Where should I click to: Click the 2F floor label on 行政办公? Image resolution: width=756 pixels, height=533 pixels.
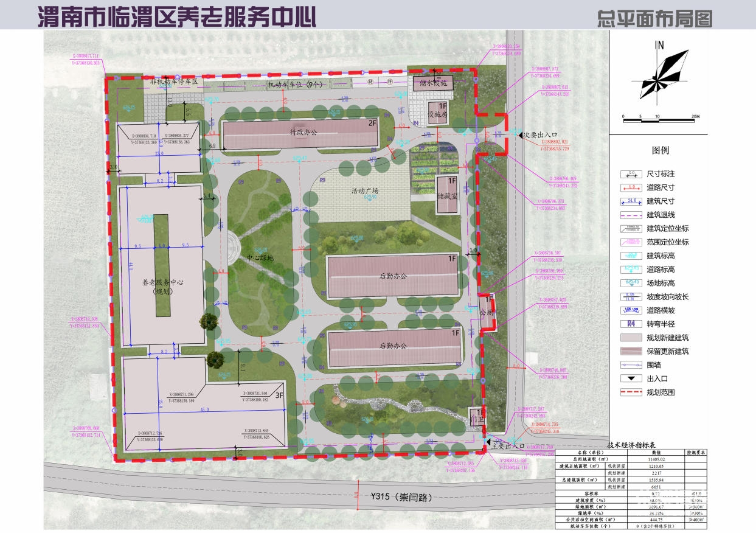(x=373, y=124)
